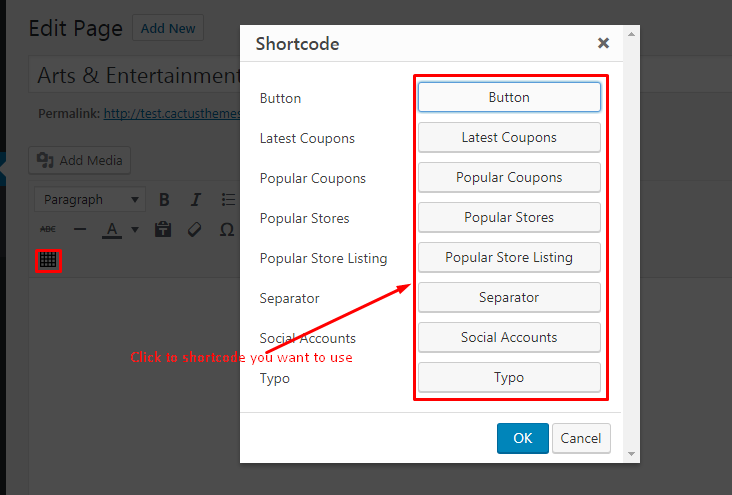Image resolution: width=732 pixels, height=495 pixels.
Task: Click the shortcode grid icon in the editor
Action: [48, 261]
